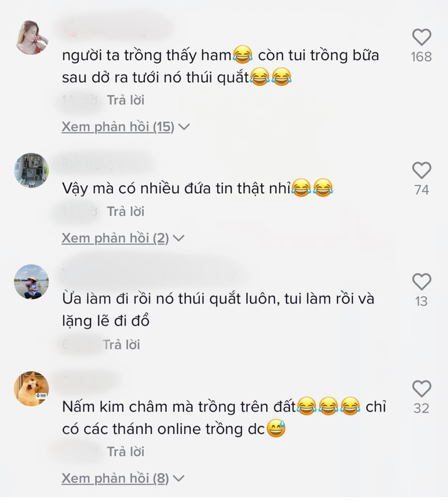Open the blonde woman's profile avatar
The image size is (448, 503).
coord(32,37)
